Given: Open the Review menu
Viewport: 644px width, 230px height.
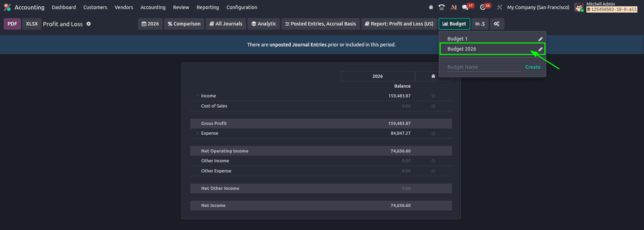Looking at the screenshot, I should [181, 7].
